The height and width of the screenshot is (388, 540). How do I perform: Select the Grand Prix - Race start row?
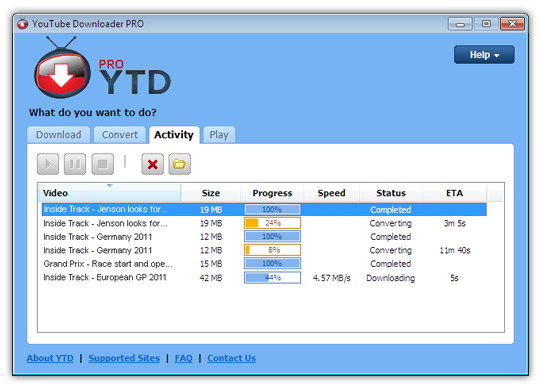coord(264,264)
